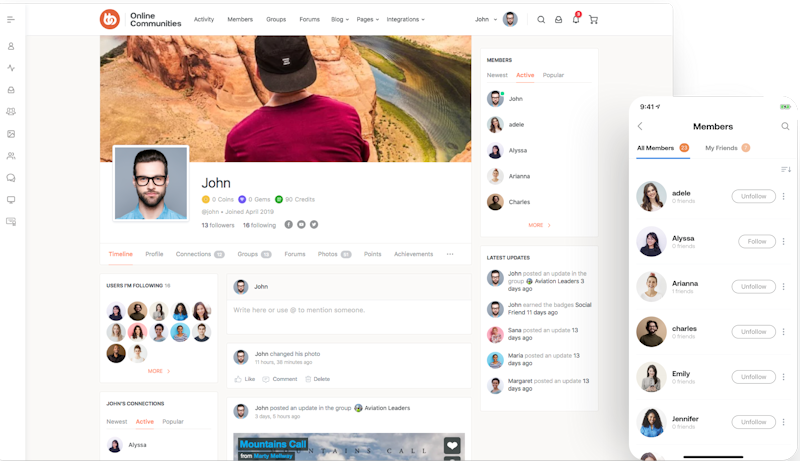Tap the sort icon in mobile members list
The height and width of the screenshot is (461, 800).
pyautogui.click(x=785, y=169)
